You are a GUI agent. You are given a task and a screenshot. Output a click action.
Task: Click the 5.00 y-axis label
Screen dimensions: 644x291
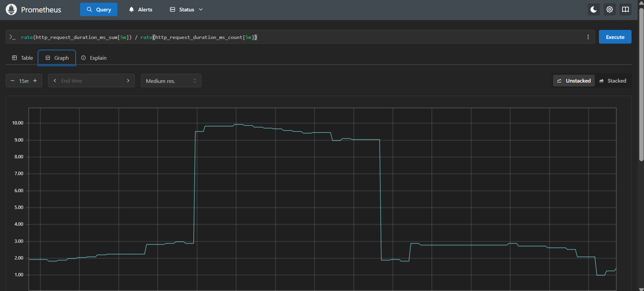pyautogui.click(x=19, y=207)
